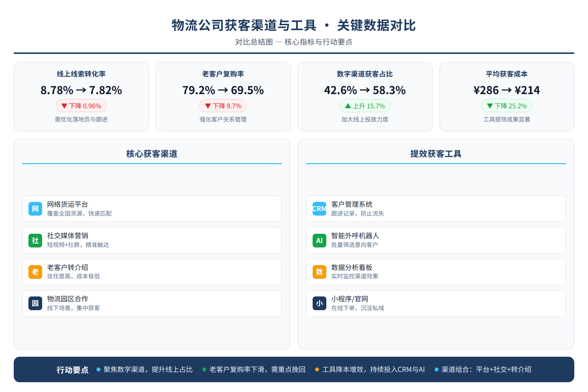This screenshot has height=392, width=588.
Task: Click the note 需优化落地页与跟进
Action: point(81,120)
